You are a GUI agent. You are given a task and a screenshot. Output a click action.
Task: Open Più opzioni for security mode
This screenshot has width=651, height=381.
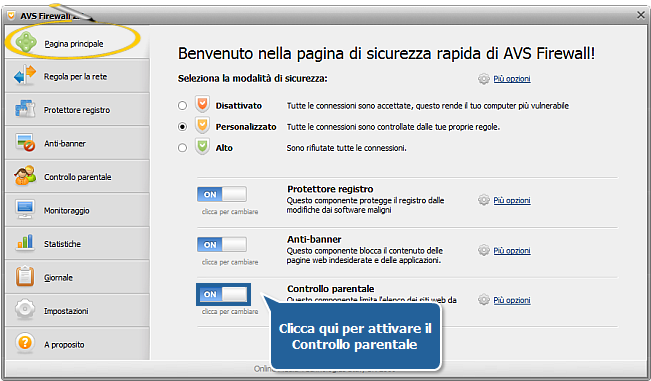tap(512, 79)
